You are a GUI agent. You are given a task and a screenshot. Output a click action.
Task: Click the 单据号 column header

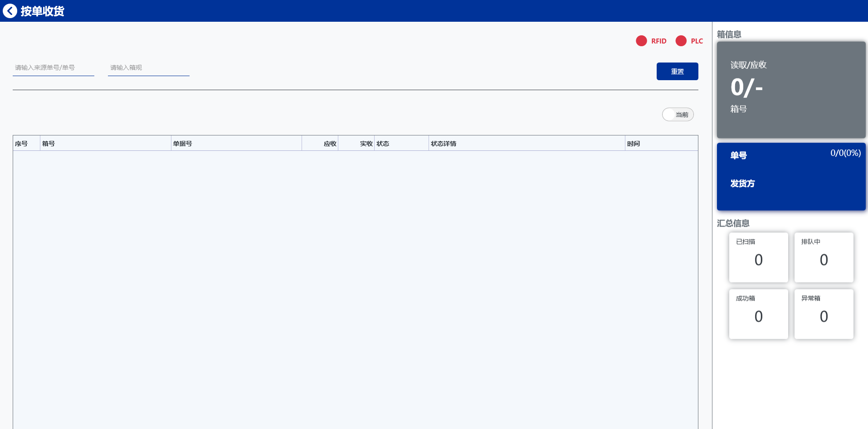tap(236, 143)
